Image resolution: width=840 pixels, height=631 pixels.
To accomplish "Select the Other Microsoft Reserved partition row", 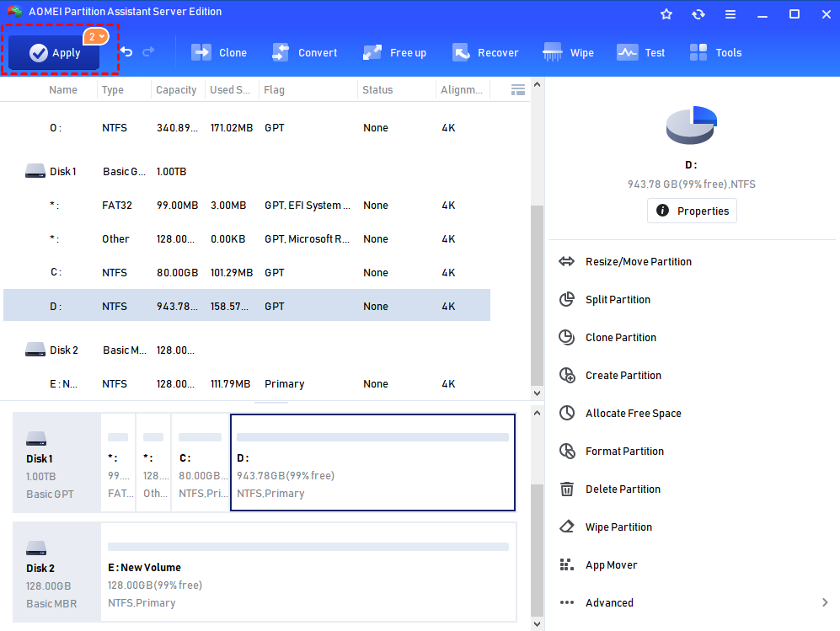I will point(247,239).
